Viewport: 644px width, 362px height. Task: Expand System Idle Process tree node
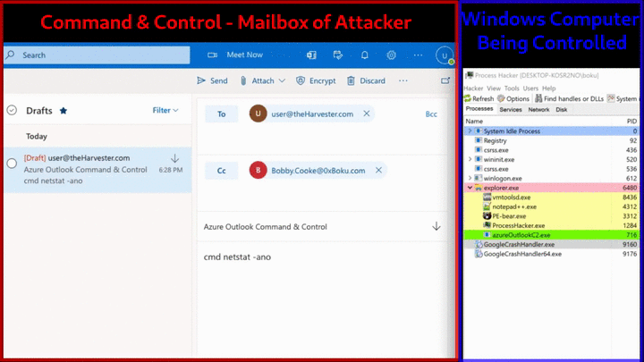coord(470,130)
